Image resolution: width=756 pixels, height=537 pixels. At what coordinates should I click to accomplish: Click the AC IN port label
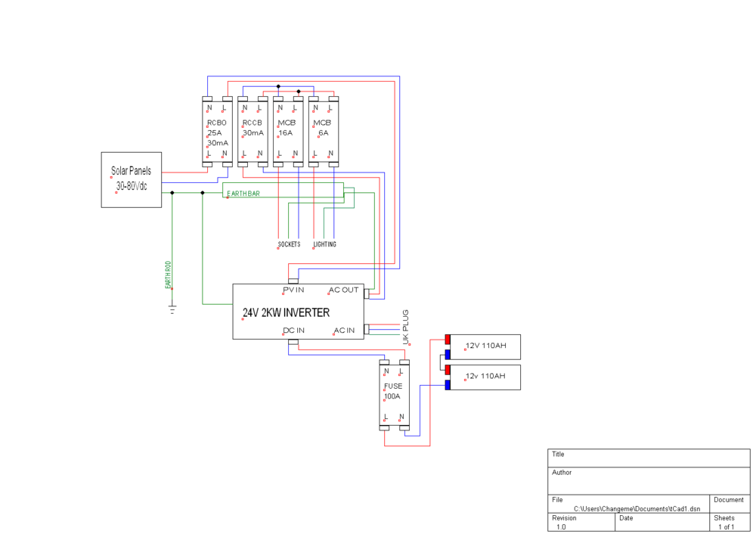[x=344, y=331]
